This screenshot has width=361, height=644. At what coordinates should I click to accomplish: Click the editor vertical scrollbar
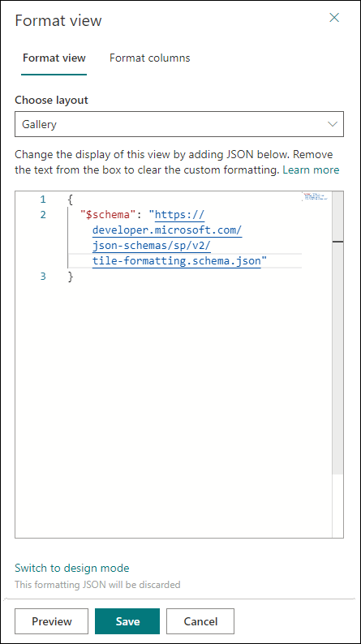(x=337, y=333)
